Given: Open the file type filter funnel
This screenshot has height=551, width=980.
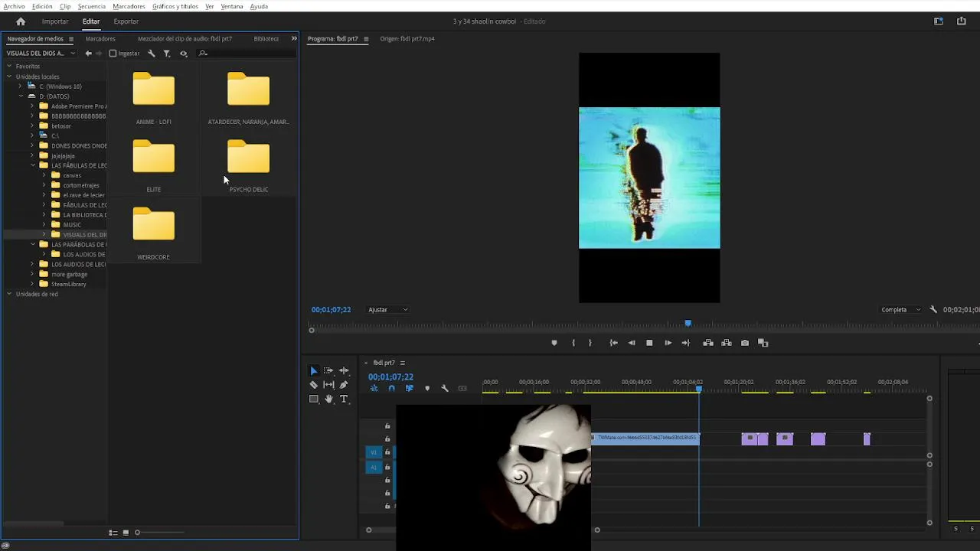Looking at the screenshot, I should coord(167,54).
